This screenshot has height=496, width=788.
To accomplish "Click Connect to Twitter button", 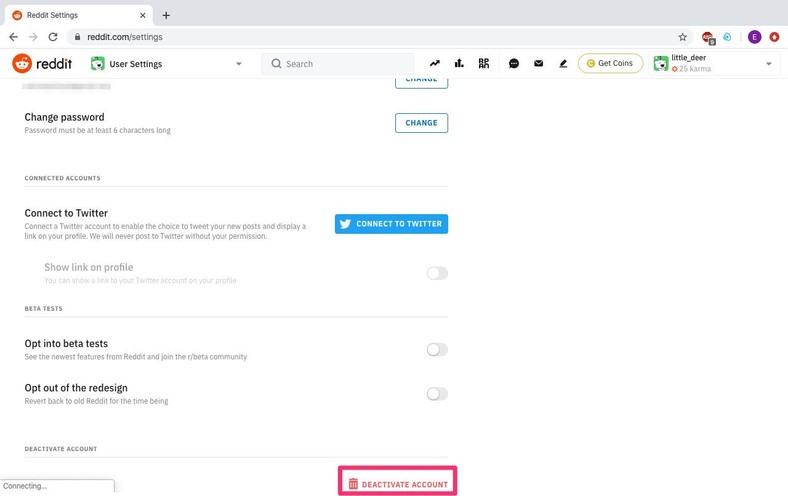I will point(391,224).
